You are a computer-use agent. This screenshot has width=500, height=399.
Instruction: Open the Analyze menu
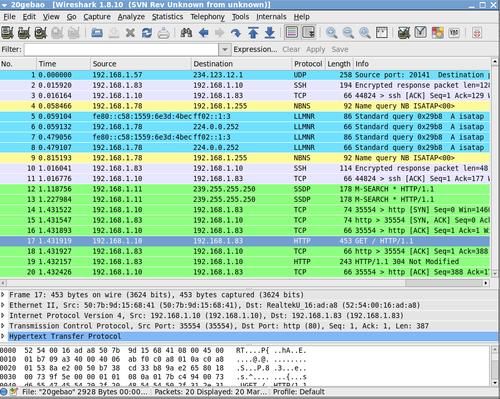pos(131,17)
